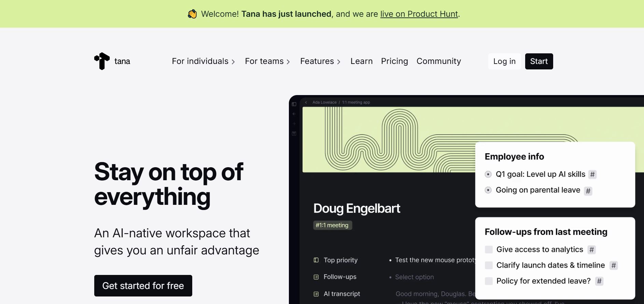Click the Doug Engelbart title
This screenshot has width=644, height=304.
pyautogui.click(x=357, y=208)
